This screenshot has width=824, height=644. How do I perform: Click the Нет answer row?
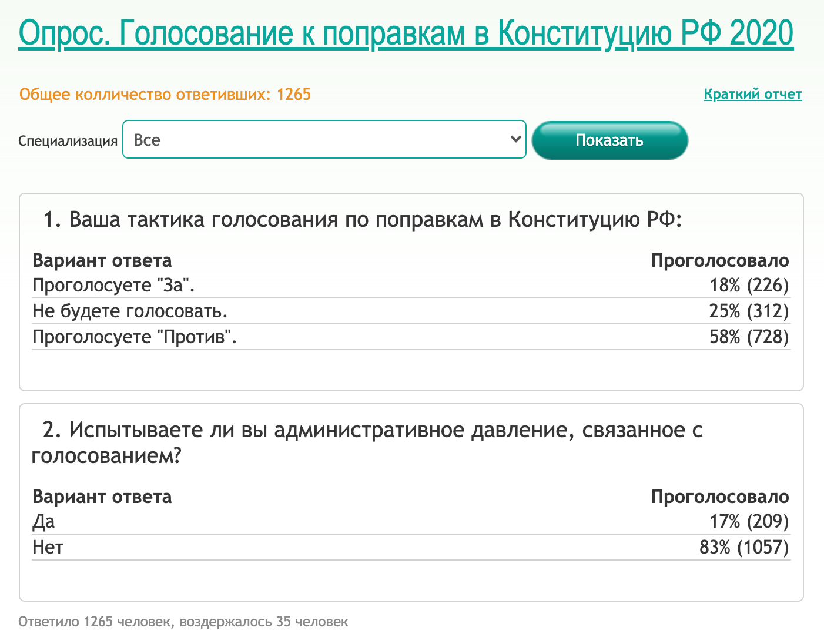click(x=411, y=548)
